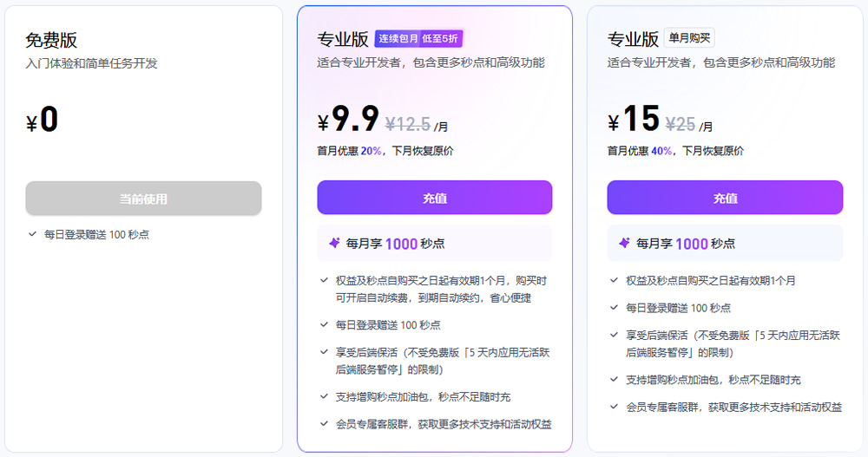This screenshot has height=457, width=868.
Task: Click the ¥0 price in the free plan
Action: [43, 121]
